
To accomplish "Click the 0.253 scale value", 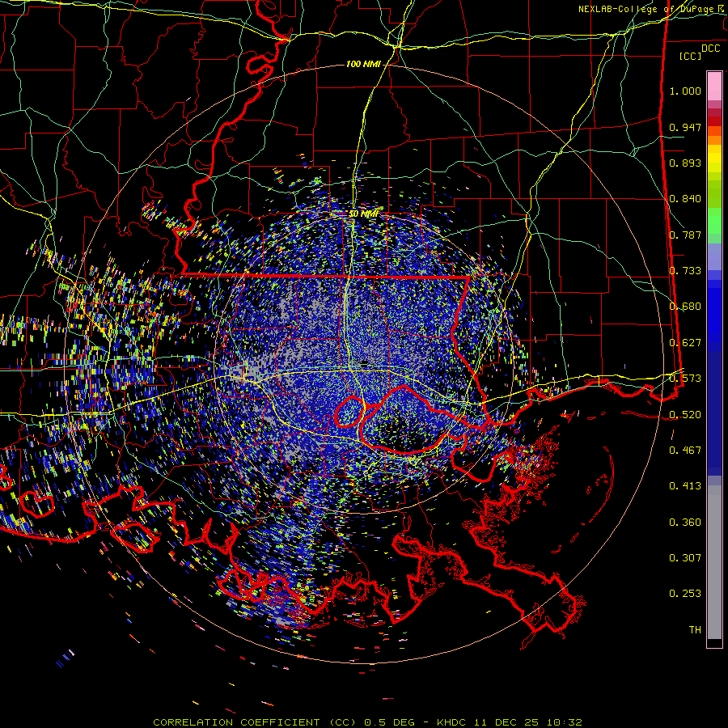I will pyautogui.click(x=685, y=594).
